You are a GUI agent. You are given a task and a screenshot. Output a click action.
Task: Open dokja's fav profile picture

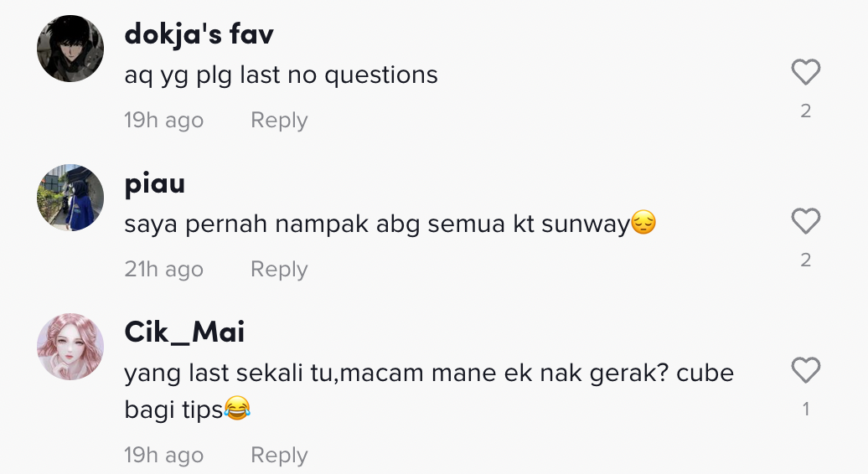click(70, 49)
